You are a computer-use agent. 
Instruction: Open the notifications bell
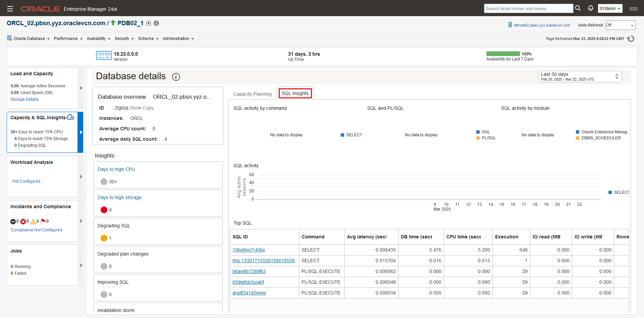click(590, 8)
